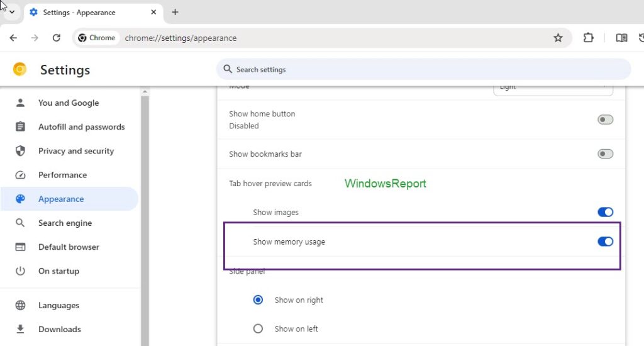Open Autofill and passwords section
Image resolution: width=644 pixels, height=346 pixels.
click(69, 126)
